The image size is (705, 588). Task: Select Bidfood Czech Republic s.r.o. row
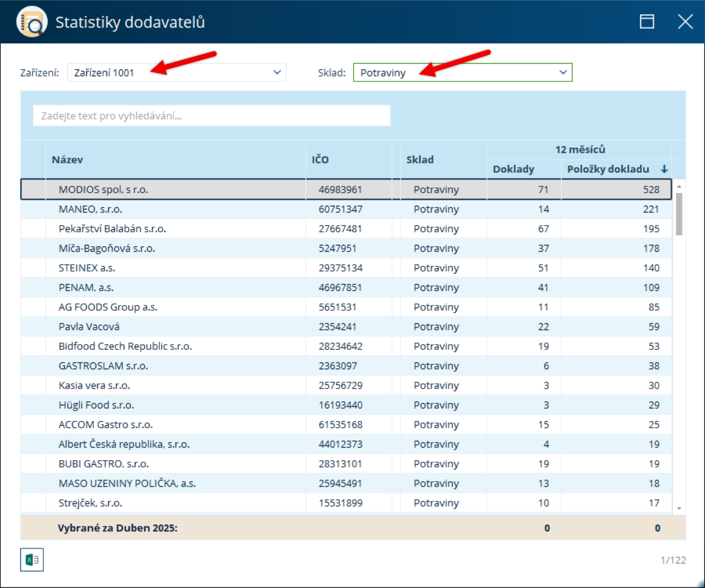coord(346,346)
